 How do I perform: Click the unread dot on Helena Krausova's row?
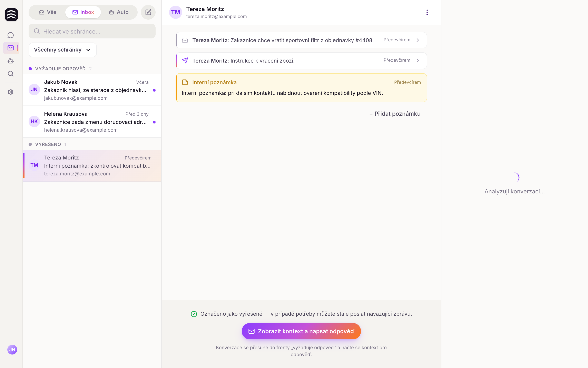click(x=154, y=122)
